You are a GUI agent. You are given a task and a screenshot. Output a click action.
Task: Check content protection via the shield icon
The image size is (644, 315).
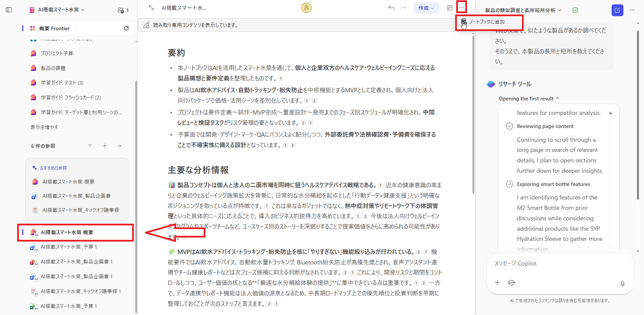[x=575, y=10]
